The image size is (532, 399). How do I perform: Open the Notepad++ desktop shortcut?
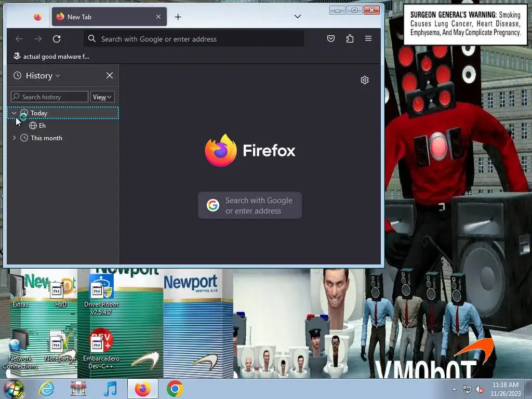pos(60,346)
